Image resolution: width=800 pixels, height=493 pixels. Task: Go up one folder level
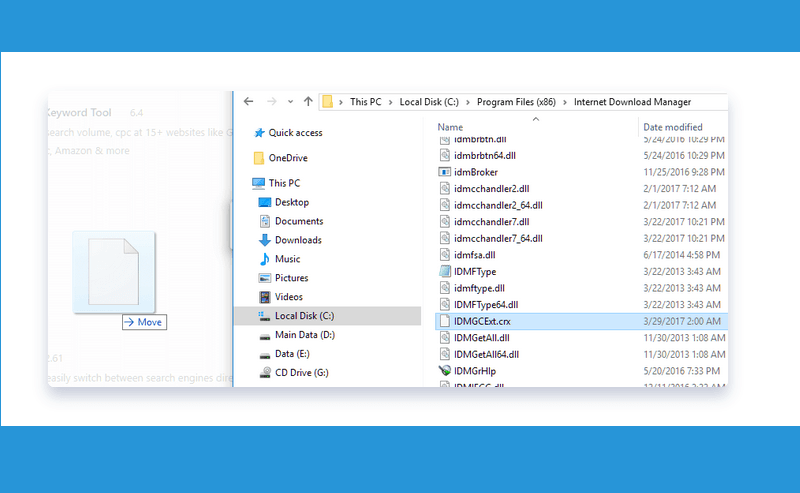point(308,102)
